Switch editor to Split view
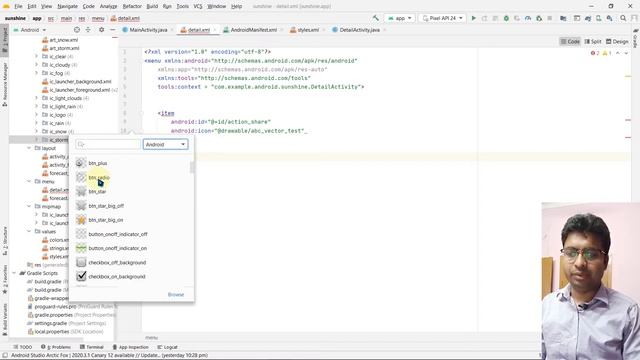Viewport: 640px width, 360px height. (593, 41)
